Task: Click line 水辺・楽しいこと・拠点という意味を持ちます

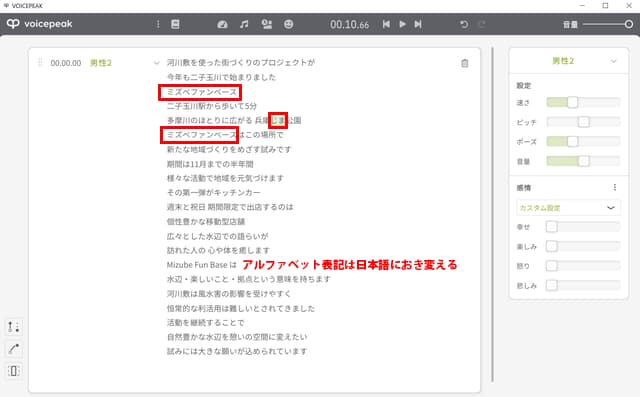Action: pyautogui.click(x=249, y=279)
